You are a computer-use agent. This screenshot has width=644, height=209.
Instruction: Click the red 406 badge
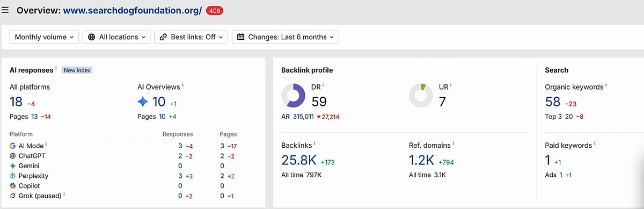[215, 10]
